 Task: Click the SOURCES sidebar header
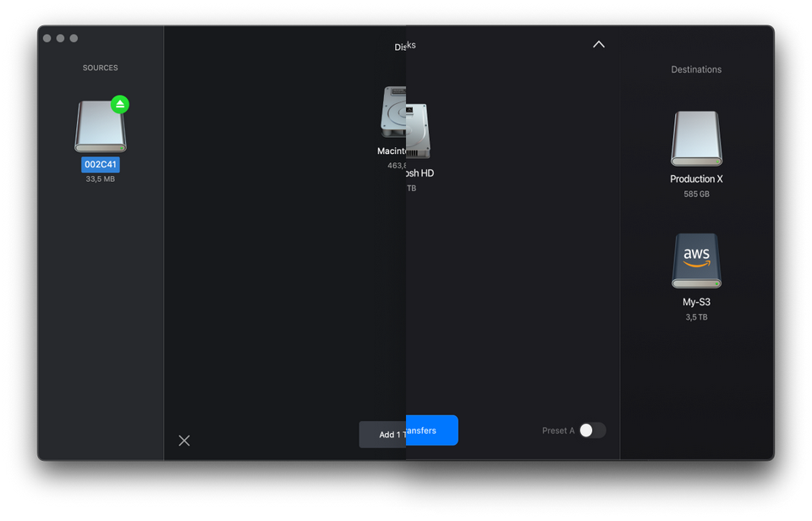tap(100, 68)
